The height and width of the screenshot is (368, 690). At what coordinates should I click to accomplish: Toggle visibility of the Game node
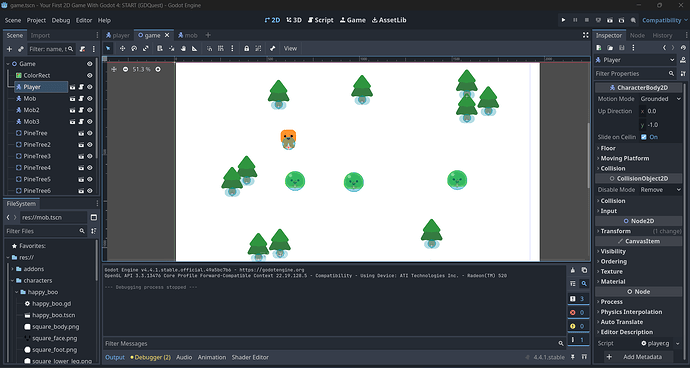point(90,64)
